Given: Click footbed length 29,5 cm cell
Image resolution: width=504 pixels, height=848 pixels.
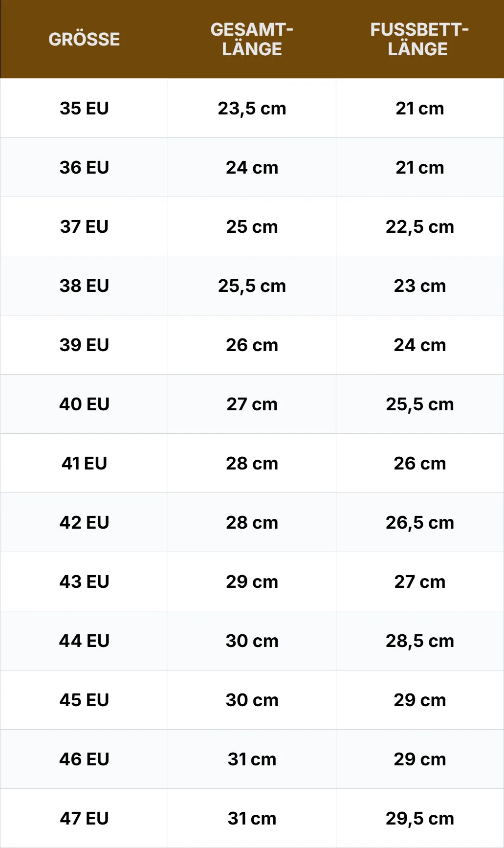Looking at the screenshot, I should pyautogui.click(x=419, y=818).
